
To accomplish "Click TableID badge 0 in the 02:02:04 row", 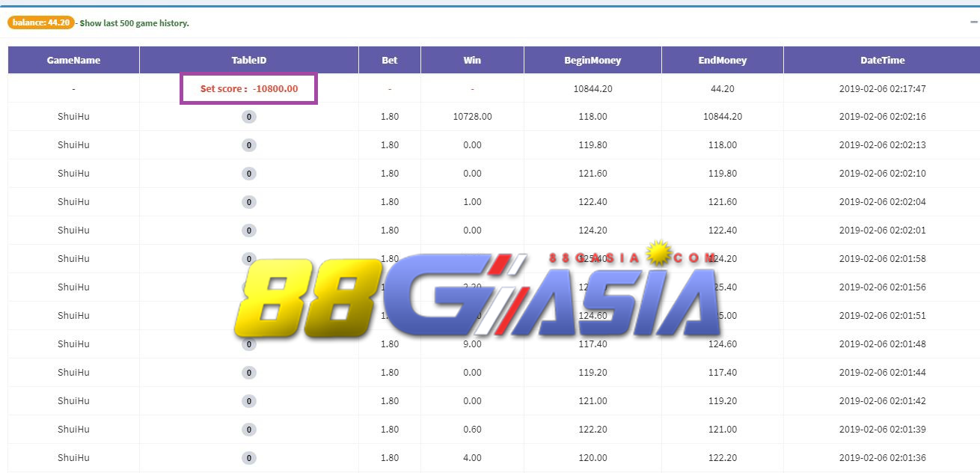I will 249,202.
